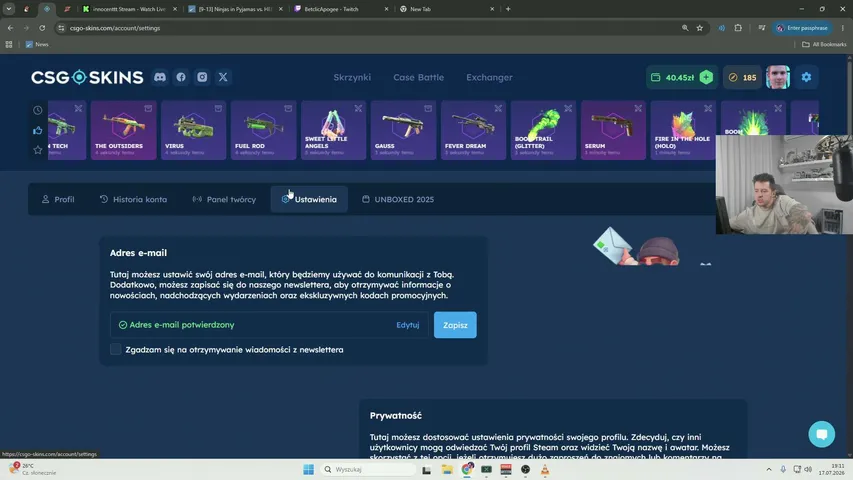Viewport: 853px width, 480px height.
Task: Open the Sweet Little Angels drop card
Action: pyautogui.click(x=333, y=130)
